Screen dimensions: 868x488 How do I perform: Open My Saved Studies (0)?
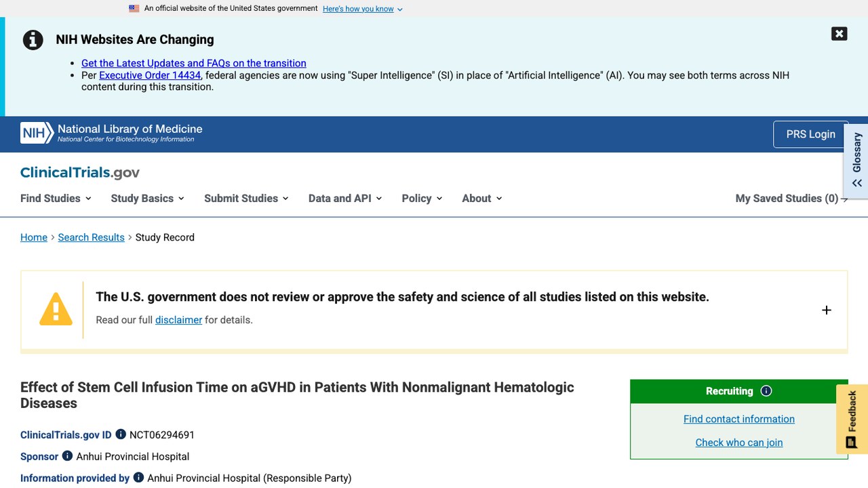[791, 198]
